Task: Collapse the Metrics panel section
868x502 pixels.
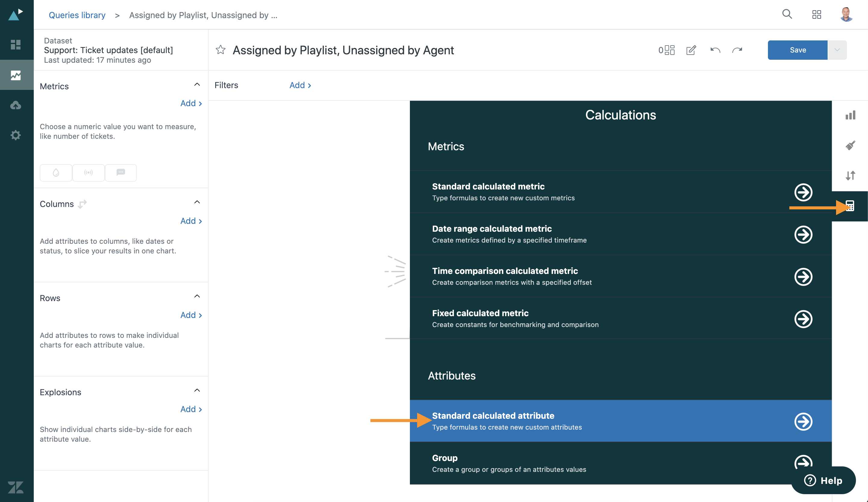Action: point(197,84)
